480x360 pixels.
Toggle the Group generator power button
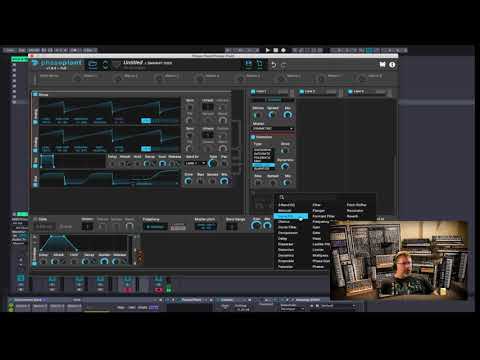35,95
